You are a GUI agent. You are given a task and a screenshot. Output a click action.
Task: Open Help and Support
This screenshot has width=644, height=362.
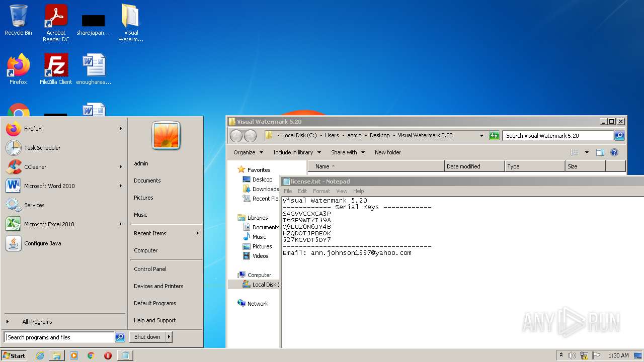point(154,320)
